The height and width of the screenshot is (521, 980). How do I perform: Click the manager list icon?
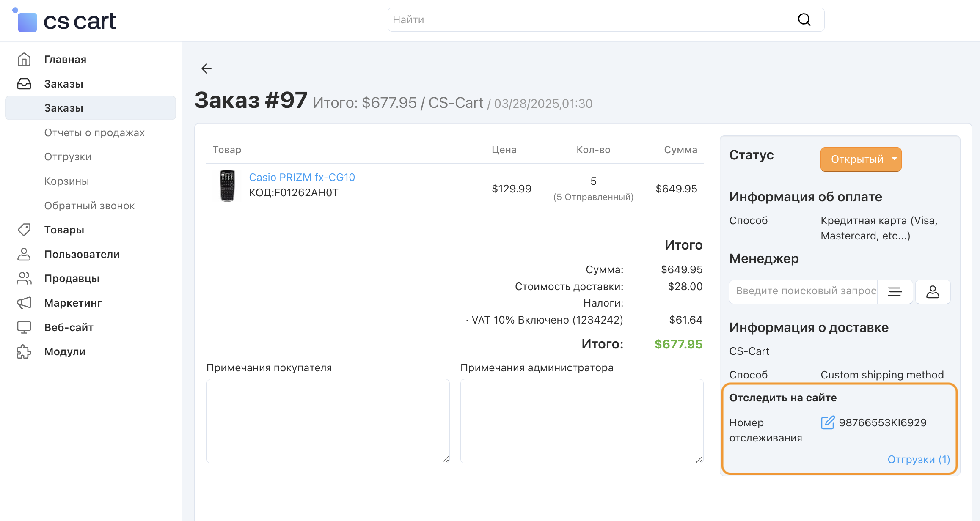tap(895, 291)
